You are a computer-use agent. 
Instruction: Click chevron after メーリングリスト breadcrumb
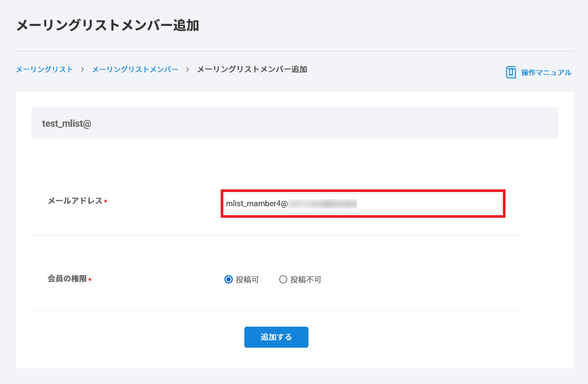pos(82,69)
